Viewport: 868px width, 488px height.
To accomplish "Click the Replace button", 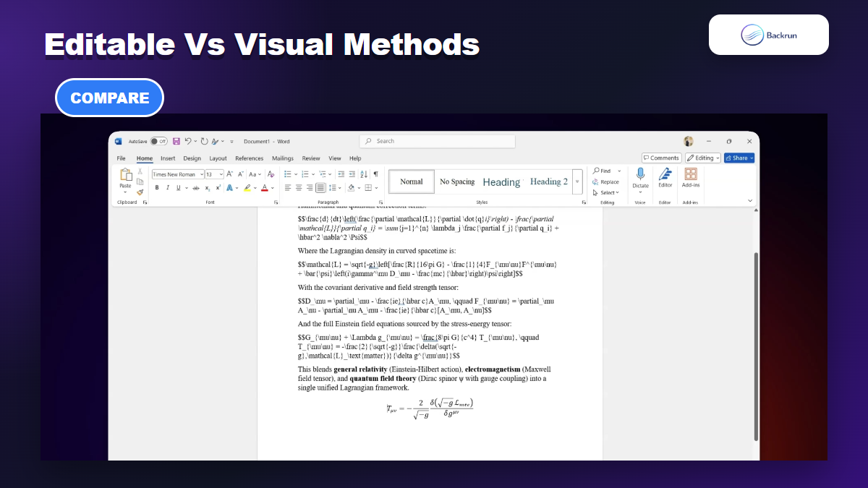I will pyautogui.click(x=605, y=182).
